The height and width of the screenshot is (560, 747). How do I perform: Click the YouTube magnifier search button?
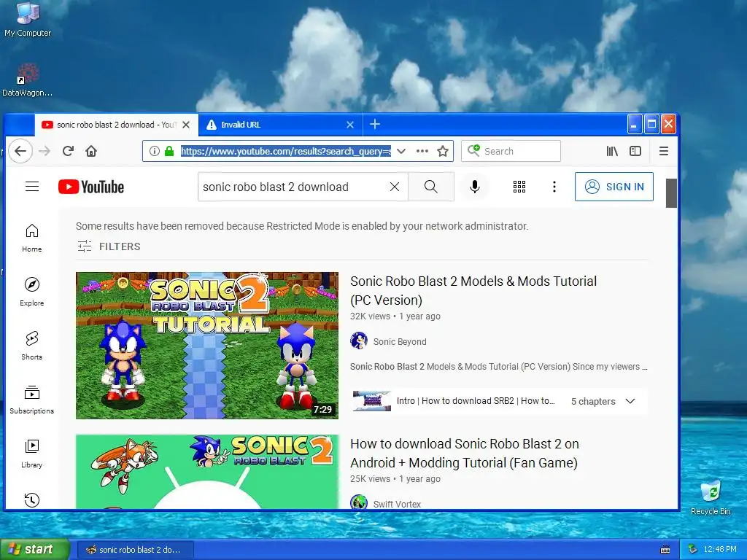pyautogui.click(x=430, y=187)
